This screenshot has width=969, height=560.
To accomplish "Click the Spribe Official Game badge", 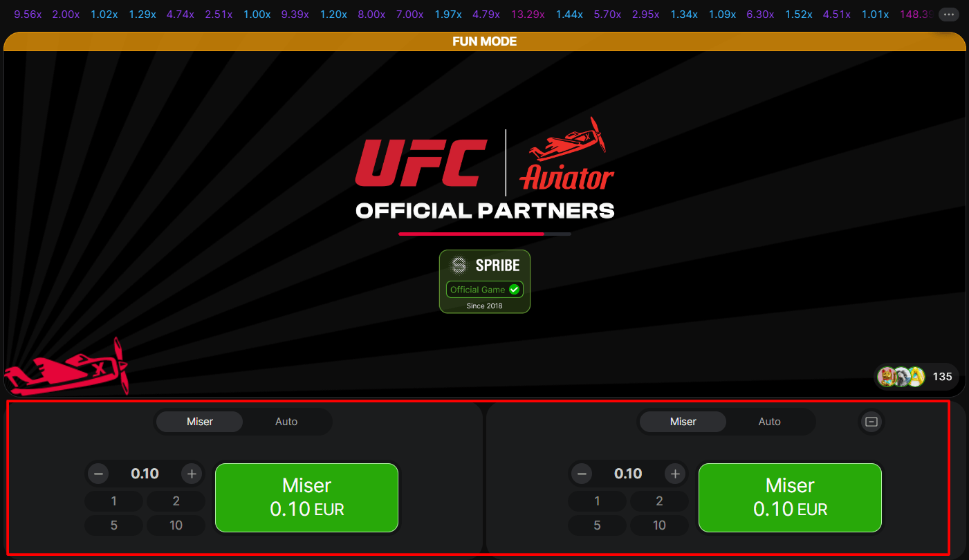I will coord(485,281).
